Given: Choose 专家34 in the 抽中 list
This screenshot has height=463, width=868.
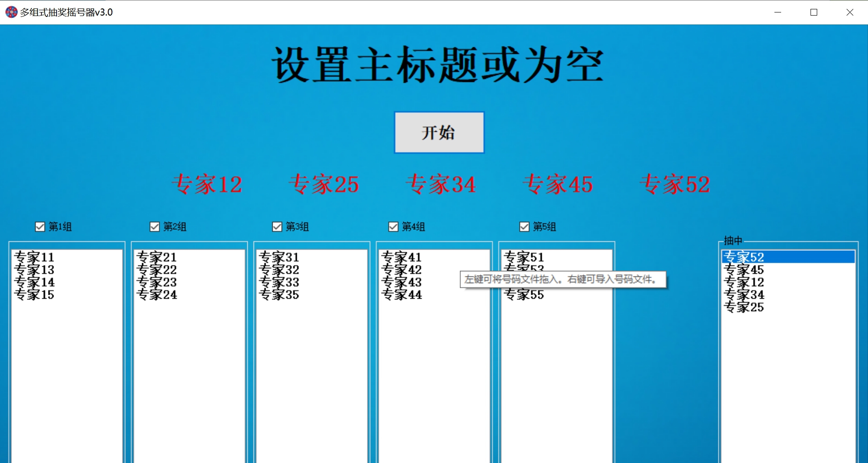Looking at the screenshot, I should click(x=788, y=294).
